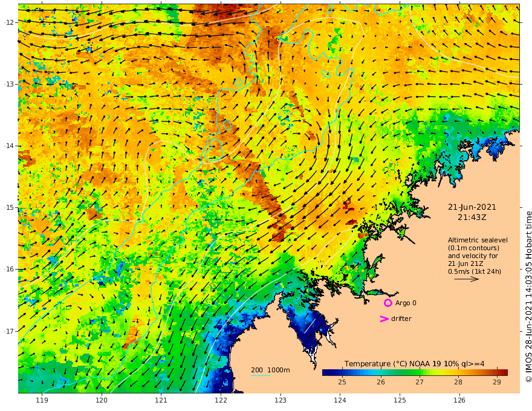Click the '0.5m/s (1kt 24h)' label

click(x=475, y=271)
